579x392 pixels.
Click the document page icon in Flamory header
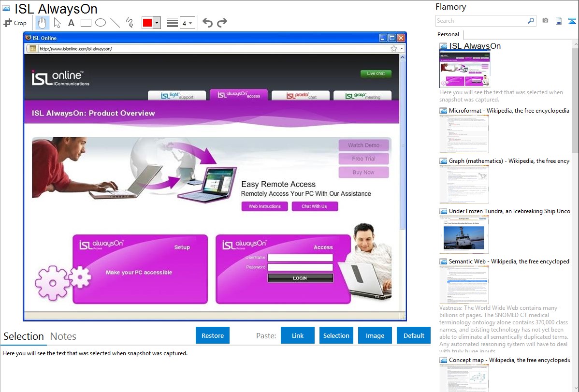559,21
